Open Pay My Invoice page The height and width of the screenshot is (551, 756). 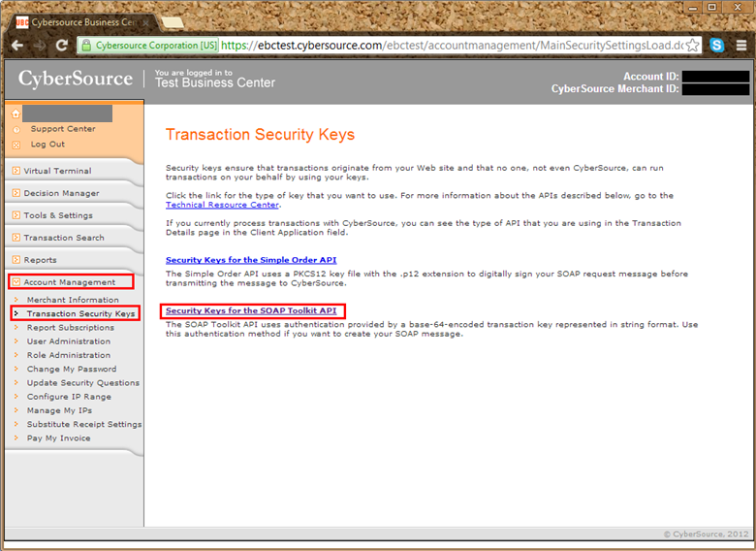[x=59, y=438]
